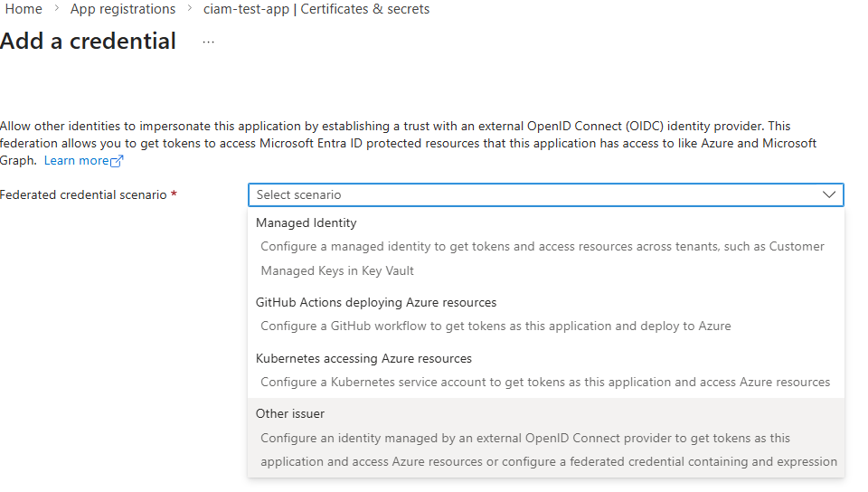The image size is (868, 492).
Task: Click the Federated credential scenario label
Action: 83,194
